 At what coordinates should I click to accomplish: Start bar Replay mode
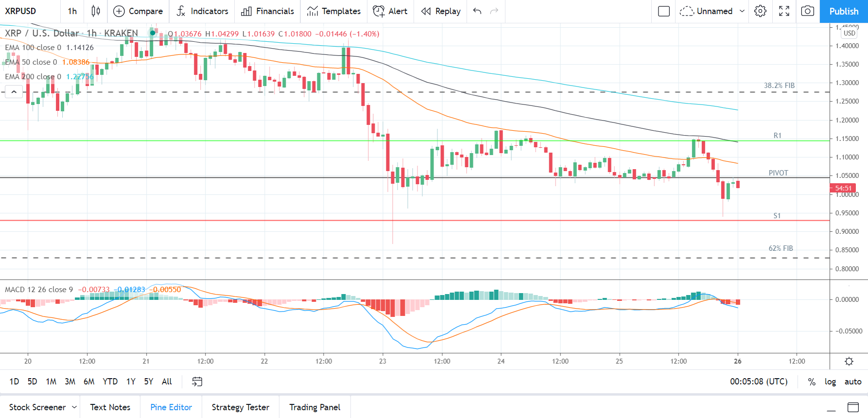(441, 11)
